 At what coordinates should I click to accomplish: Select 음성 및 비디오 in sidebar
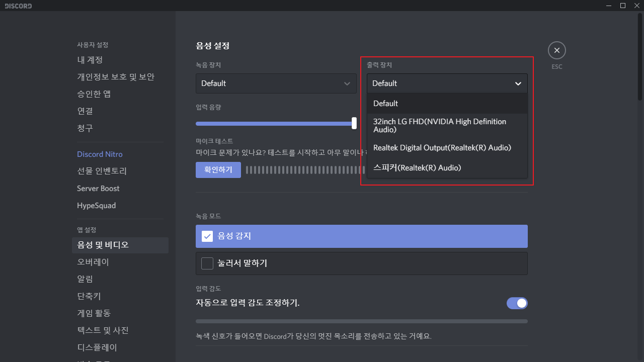pos(120,245)
